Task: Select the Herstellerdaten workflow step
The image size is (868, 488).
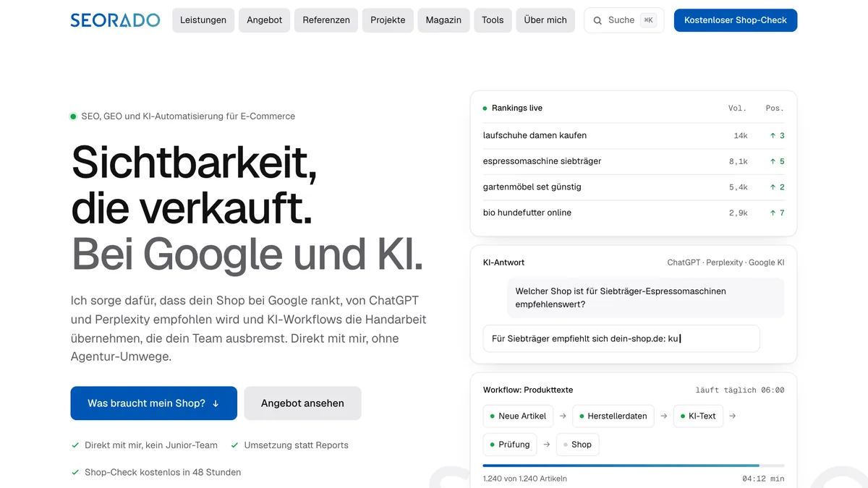Action: [x=613, y=416]
